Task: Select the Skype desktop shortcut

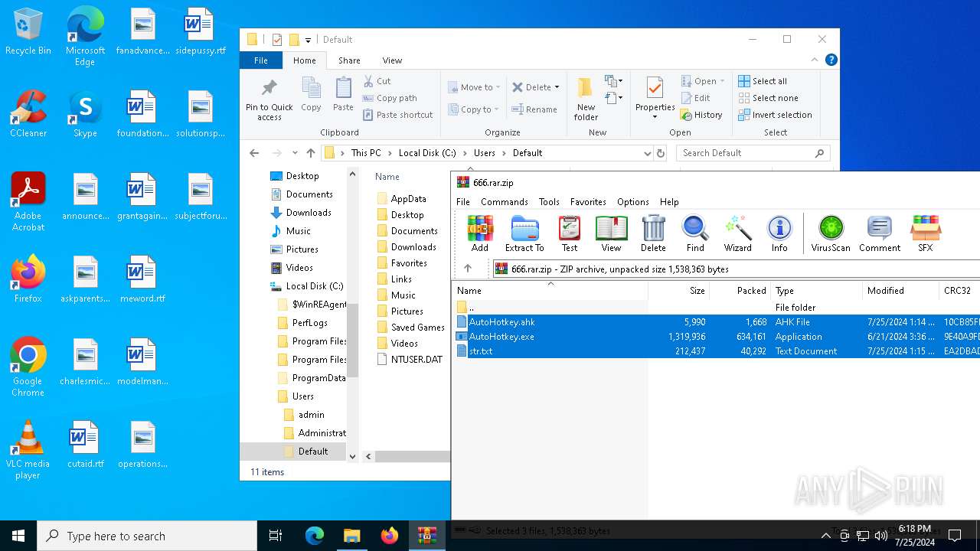Action: coord(85,114)
